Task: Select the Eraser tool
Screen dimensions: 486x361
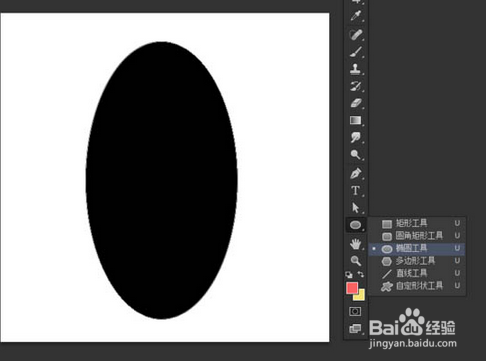Action: click(355, 103)
